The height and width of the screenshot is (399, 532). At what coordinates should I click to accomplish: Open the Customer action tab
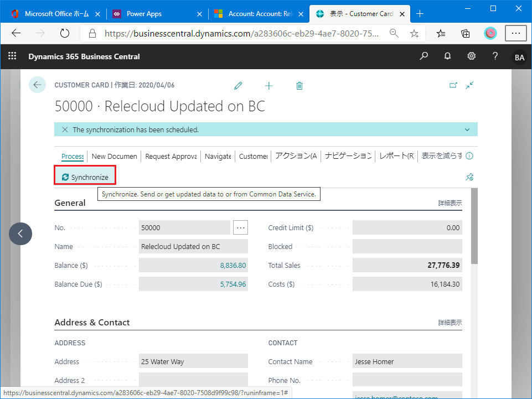click(253, 156)
